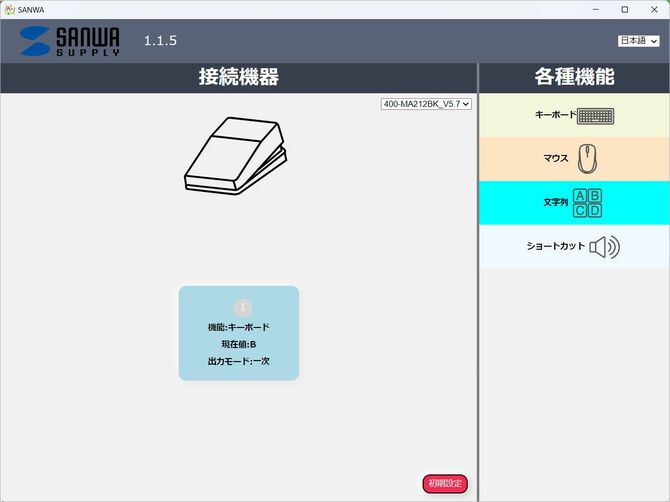Select the keyboard icon in the functions panel

click(595, 116)
